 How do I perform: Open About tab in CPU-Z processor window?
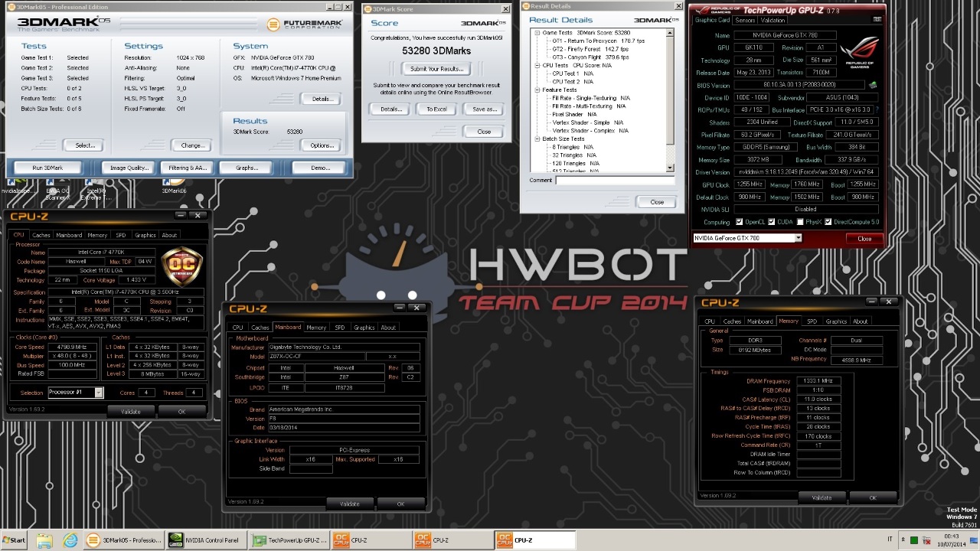[x=169, y=235]
